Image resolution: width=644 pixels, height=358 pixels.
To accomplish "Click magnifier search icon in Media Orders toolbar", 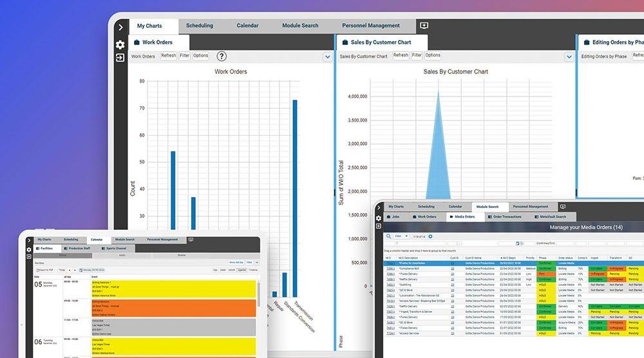I will [x=388, y=236].
